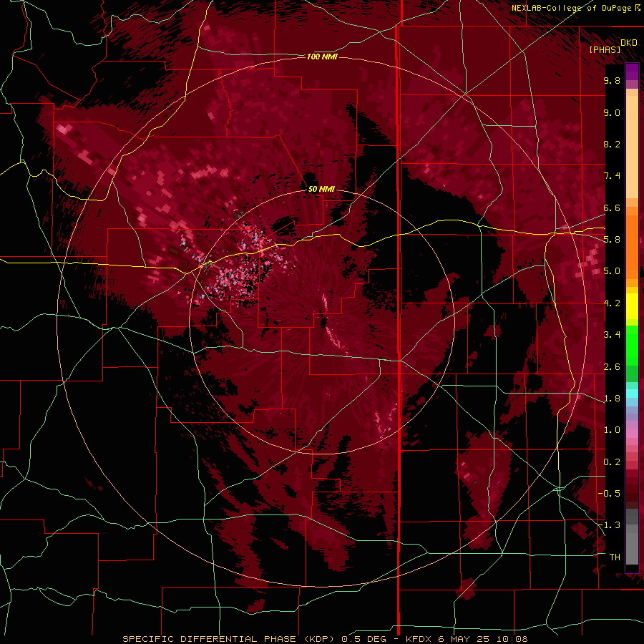The width and height of the screenshot is (644, 644).
Task: Click the 6.6 legend value
Action: [612, 208]
